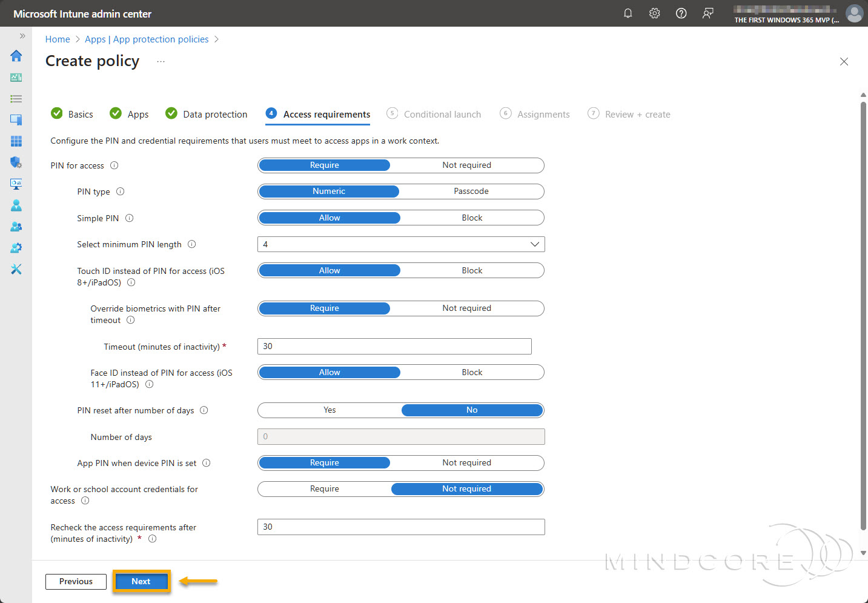Click the scrollbar down arrow
The width and height of the screenshot is (868, 603).
pyautogui.click(x=863, y=553)
